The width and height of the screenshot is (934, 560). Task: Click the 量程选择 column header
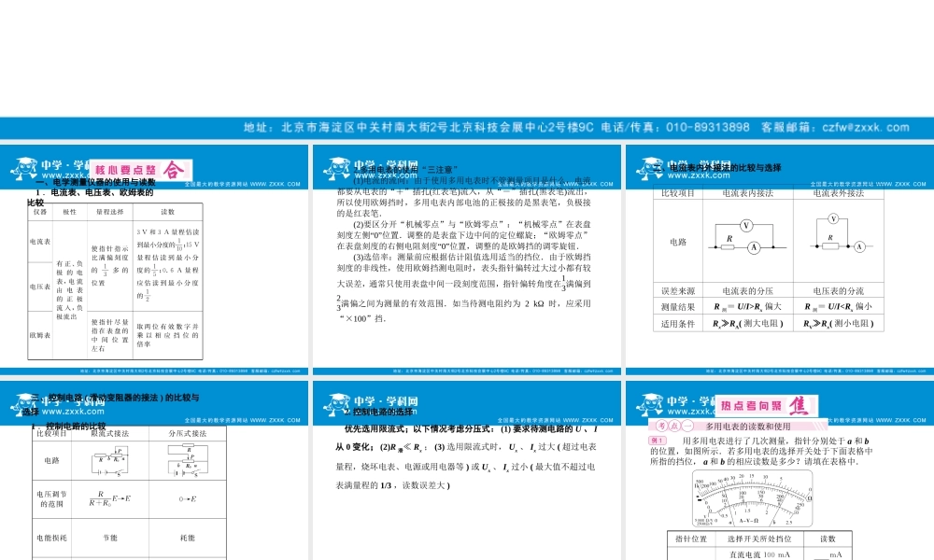point(110,212)
